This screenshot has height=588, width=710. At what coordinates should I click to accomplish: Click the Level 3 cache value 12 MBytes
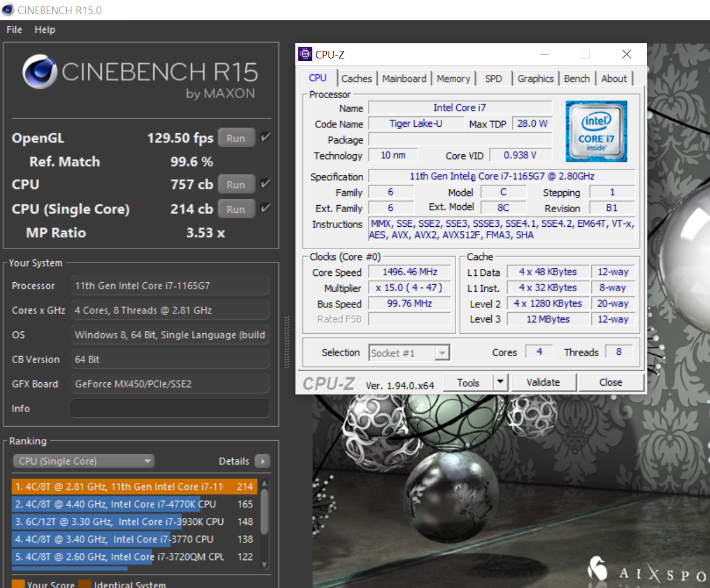pos(548,319)
